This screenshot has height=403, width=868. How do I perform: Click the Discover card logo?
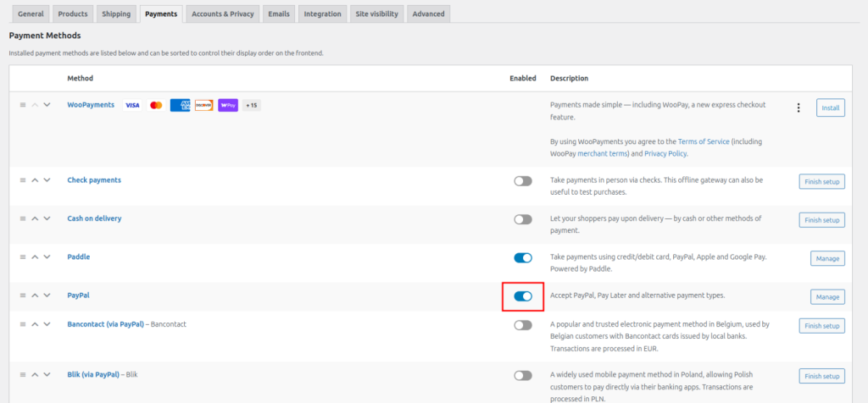(x=204, y=105)
